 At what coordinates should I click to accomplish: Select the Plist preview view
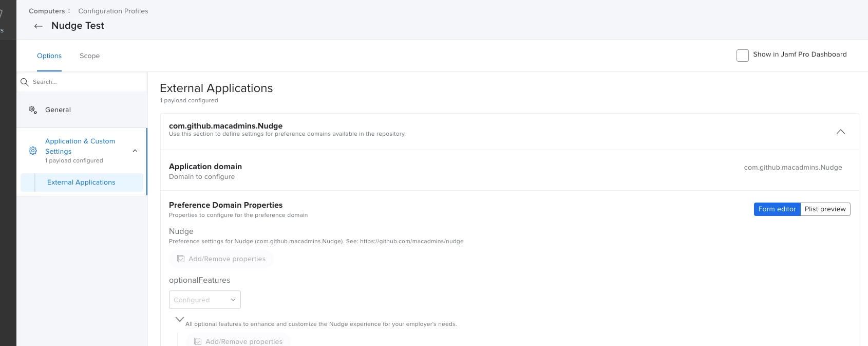(x=825, y=209)
